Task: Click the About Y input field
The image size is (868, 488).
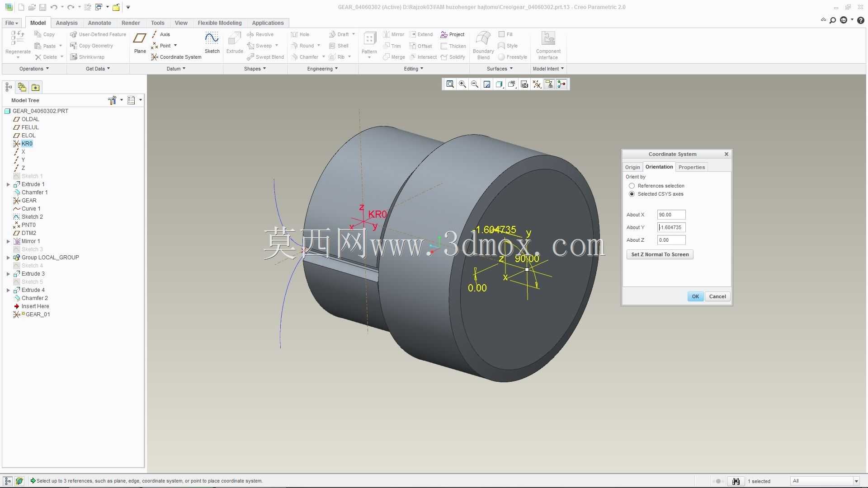Action: coord(671,227)
